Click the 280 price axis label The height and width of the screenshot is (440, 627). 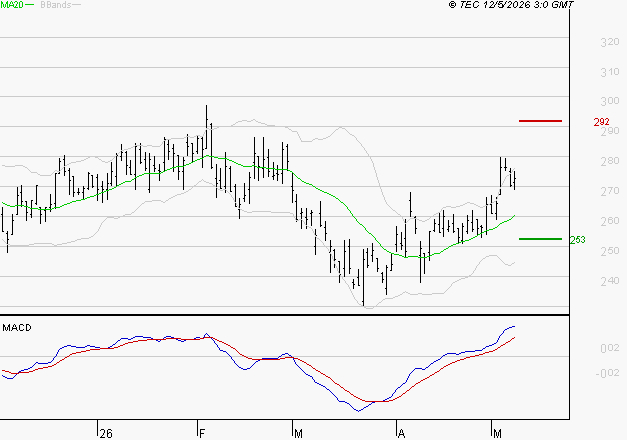pos(610,161)
